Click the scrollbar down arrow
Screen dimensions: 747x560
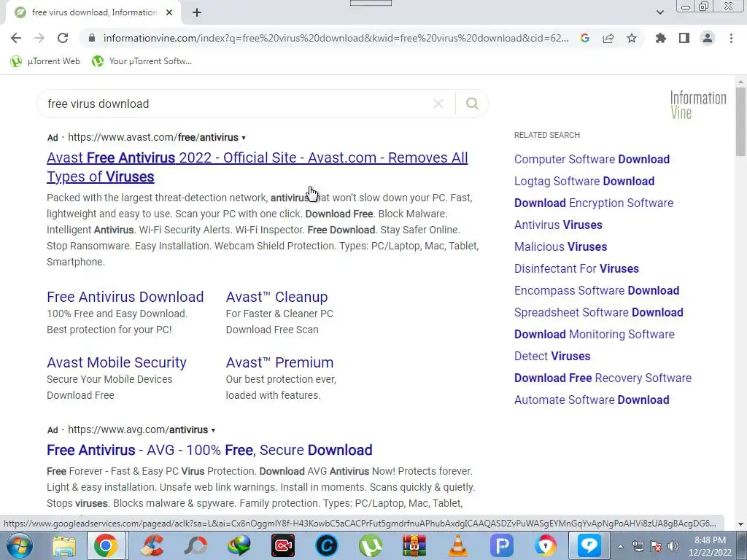(740, 524)
